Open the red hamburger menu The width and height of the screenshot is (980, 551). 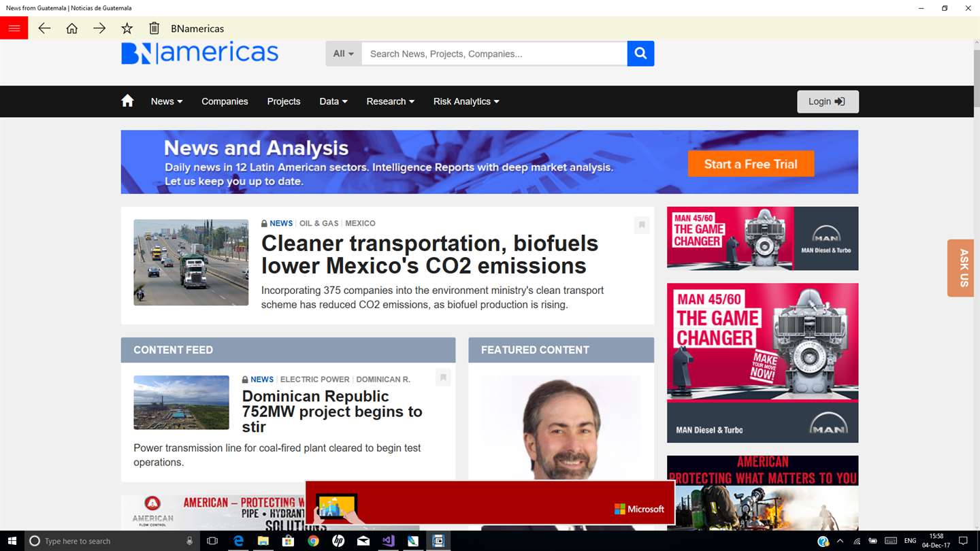(14, 28)
